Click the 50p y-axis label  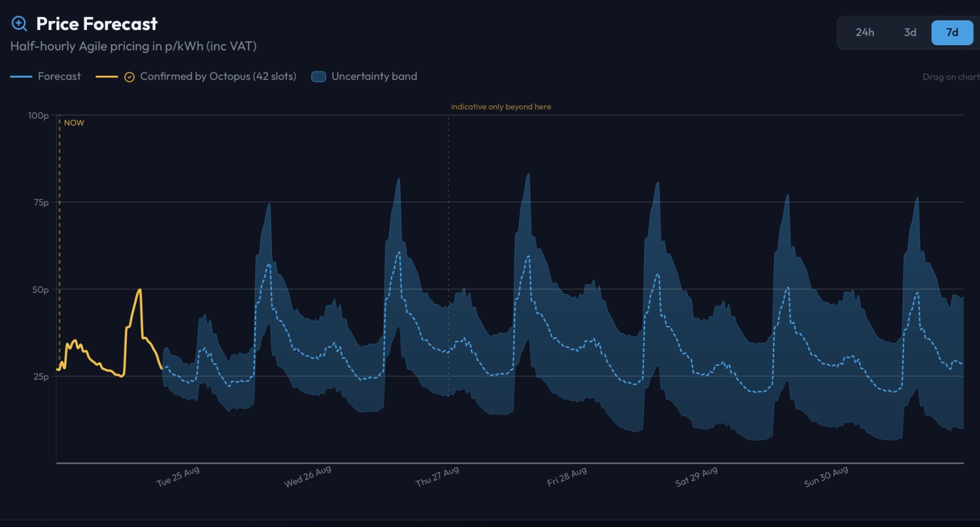40,290
